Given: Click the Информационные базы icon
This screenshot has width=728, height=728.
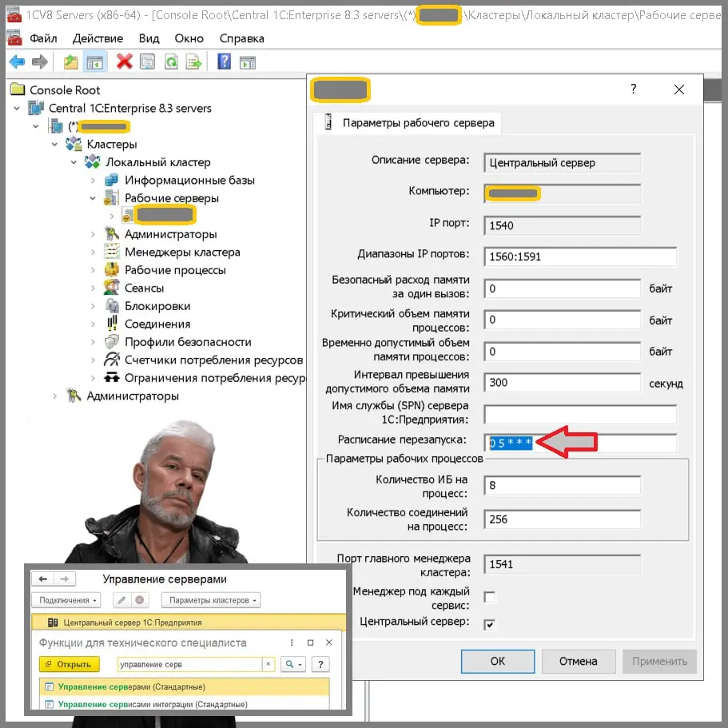Looking at the screenshot, I should point(111,180).
